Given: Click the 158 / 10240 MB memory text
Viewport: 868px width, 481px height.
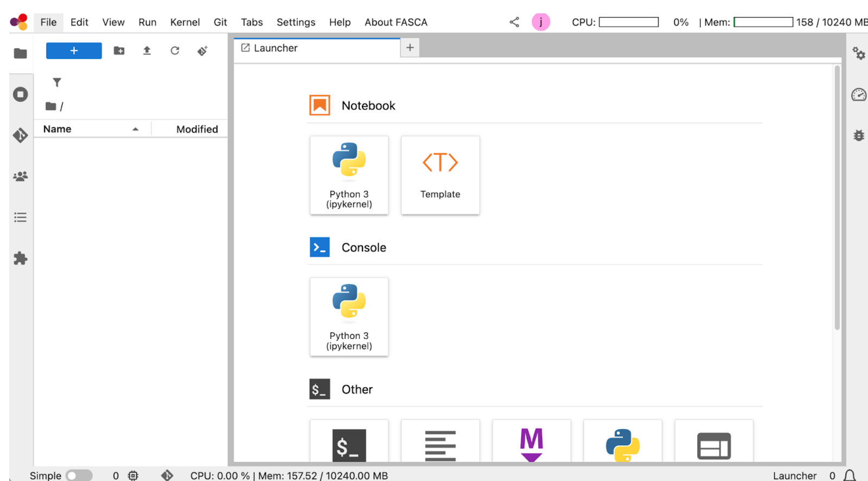Looking at the screenshot, I should pyautogui.click(x=832, y=22).
